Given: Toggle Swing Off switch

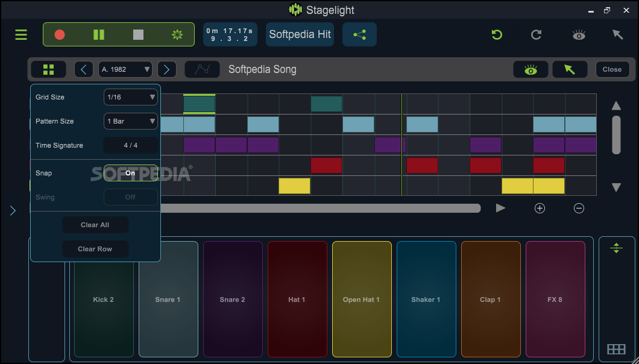Looking at the screenshot, I should tap(131, 197).
